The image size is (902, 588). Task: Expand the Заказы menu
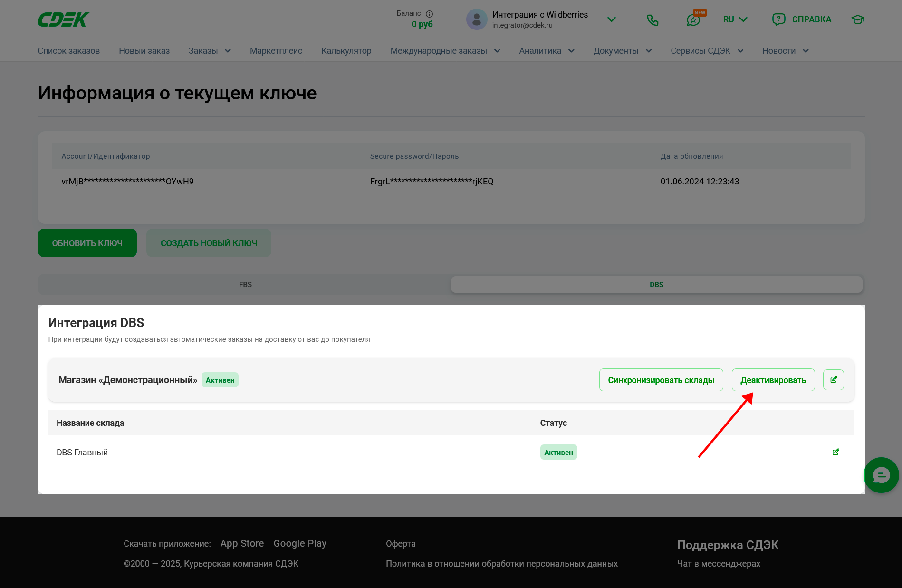[x=210, y=51]
